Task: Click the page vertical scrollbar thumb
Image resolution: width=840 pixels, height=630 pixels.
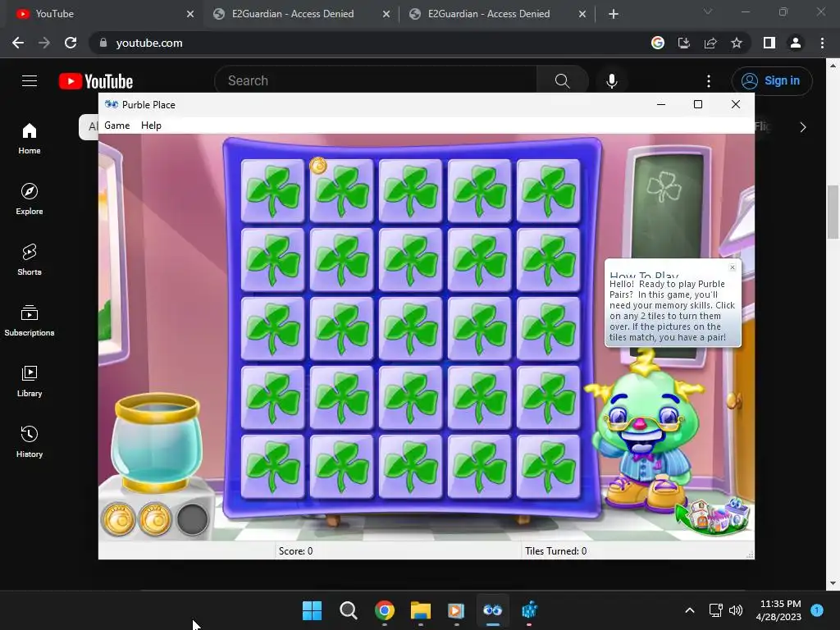Action: click(833, 212)
